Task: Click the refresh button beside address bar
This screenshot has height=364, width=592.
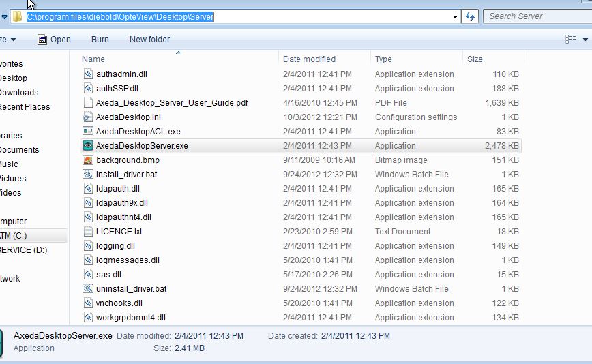Action: pyautogui.click(x=470, y=16)
